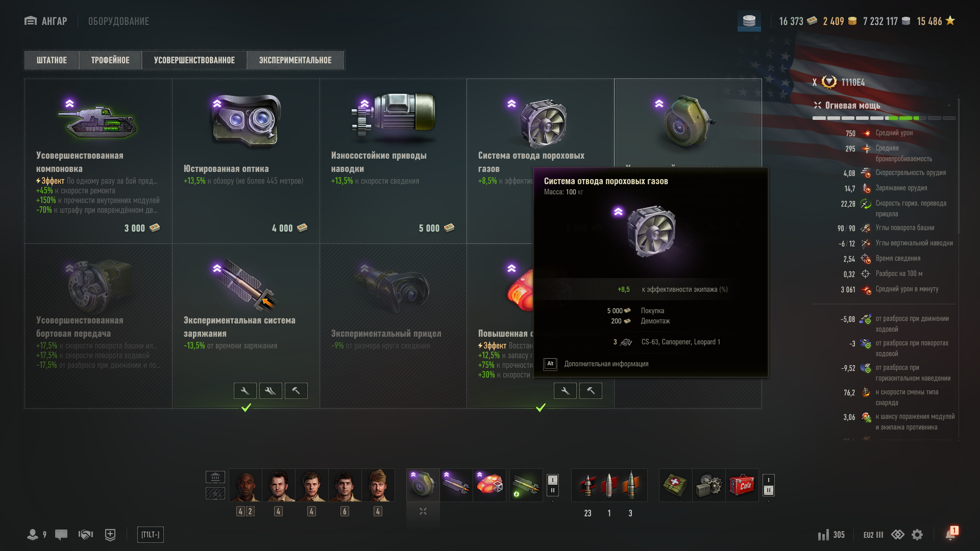This screenshot has width=980, height=551.
Task: Select the Юстированная оптика equipment card
Action: coord(246,161)
